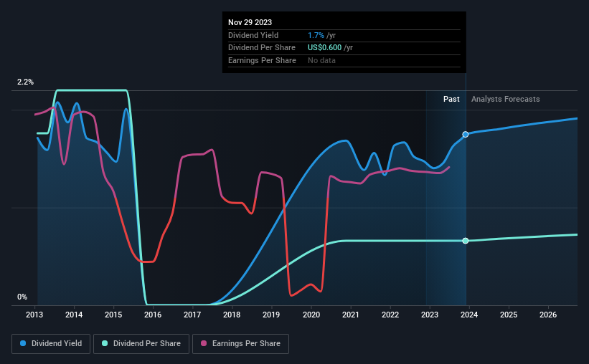Click the 2018 x-axis label
The height and width of the screenshot is (364, 589).
(x=232, y=315)
